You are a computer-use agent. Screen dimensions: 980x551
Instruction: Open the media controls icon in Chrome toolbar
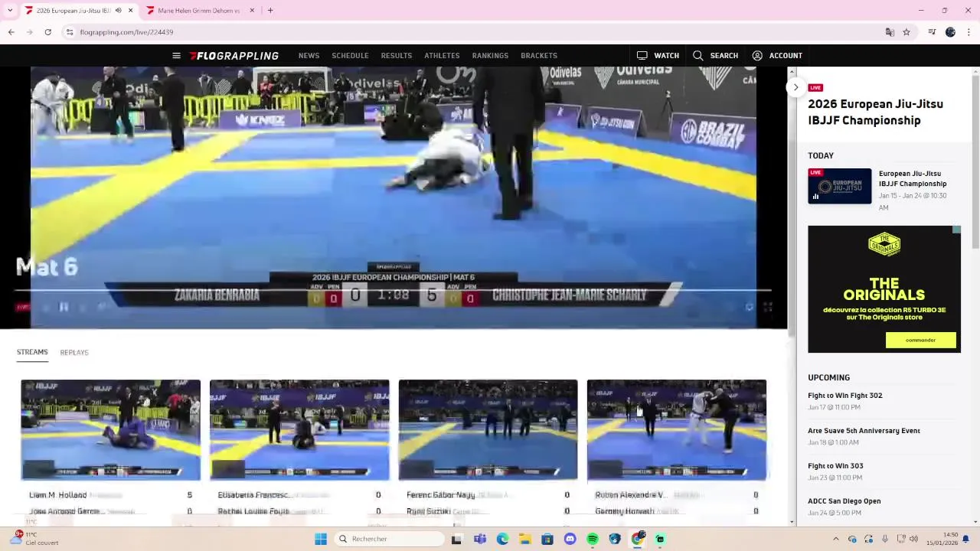(932, 32)
